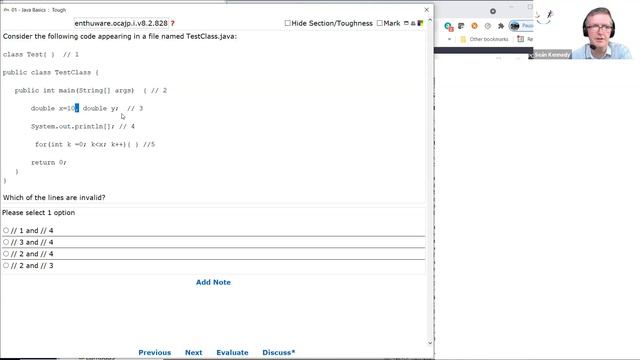Open the Other bookmarks folder in Chrome
Screen dimensions: 640x360
[484, 39]
